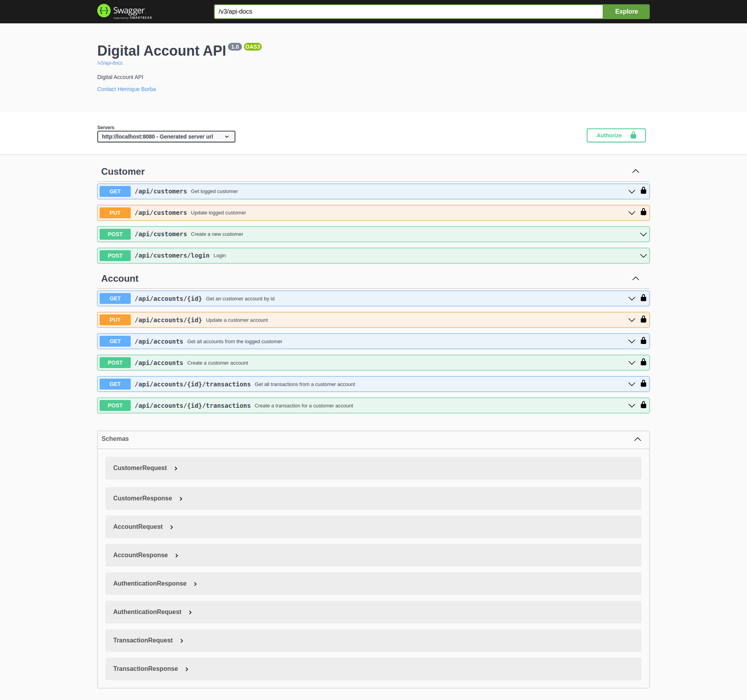Click lock on GET transactions endpoint
The image size is (747, 700).
644,384
